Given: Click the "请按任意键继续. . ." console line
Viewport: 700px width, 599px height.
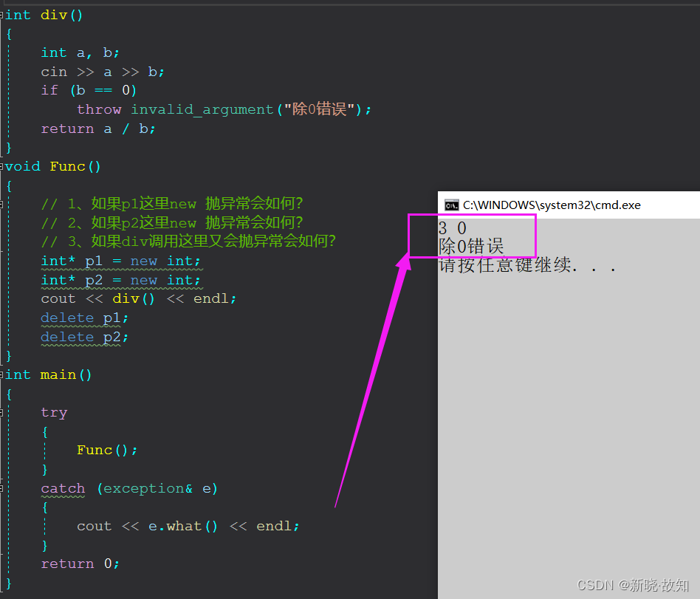Looking at the screenshot, I should coord(527,265).
